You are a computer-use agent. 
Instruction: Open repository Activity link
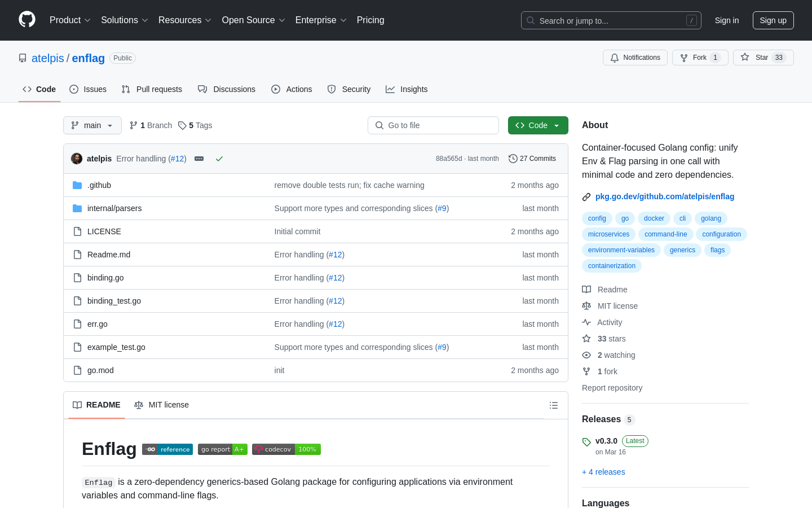coord(602,322)
